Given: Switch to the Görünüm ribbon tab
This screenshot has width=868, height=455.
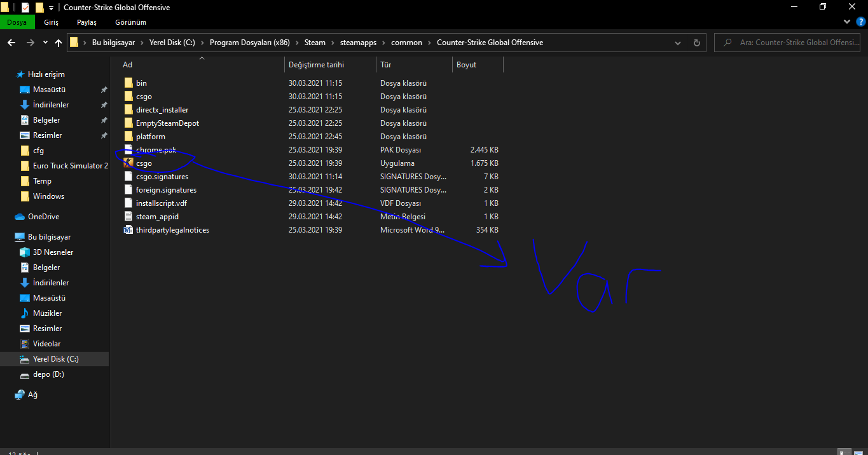Looking at the screenshot, I should [x=130, y=22].
